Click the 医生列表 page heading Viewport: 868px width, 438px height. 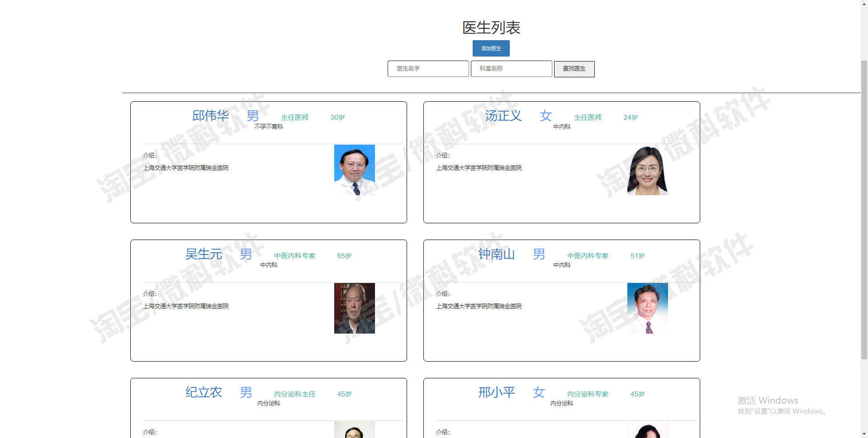491,28
